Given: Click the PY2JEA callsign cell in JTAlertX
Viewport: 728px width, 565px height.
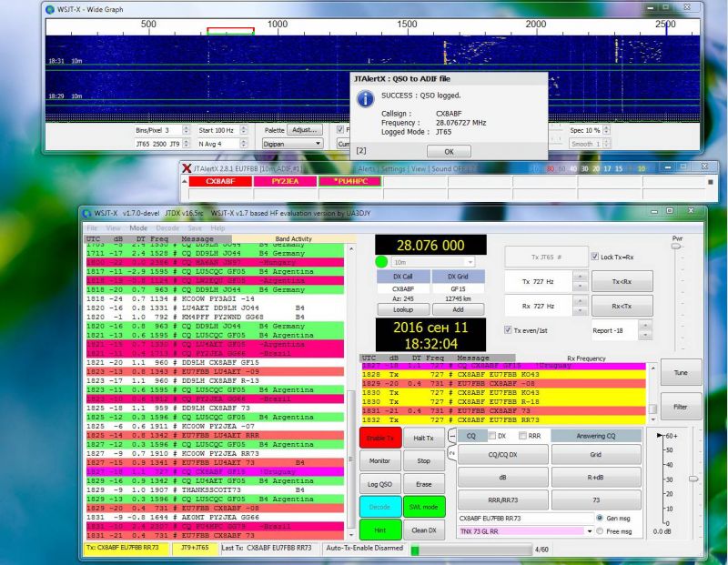Looking at the screenshot, I should point(285,182).
